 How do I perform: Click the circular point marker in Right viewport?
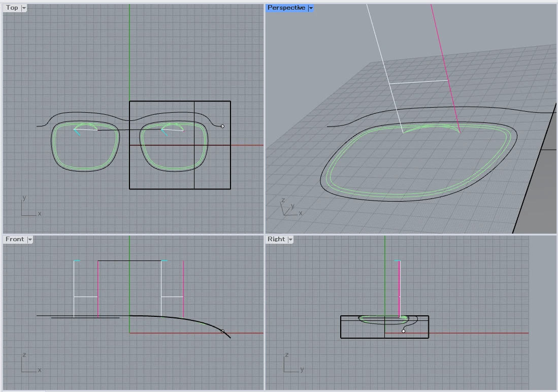click(403, 331)
